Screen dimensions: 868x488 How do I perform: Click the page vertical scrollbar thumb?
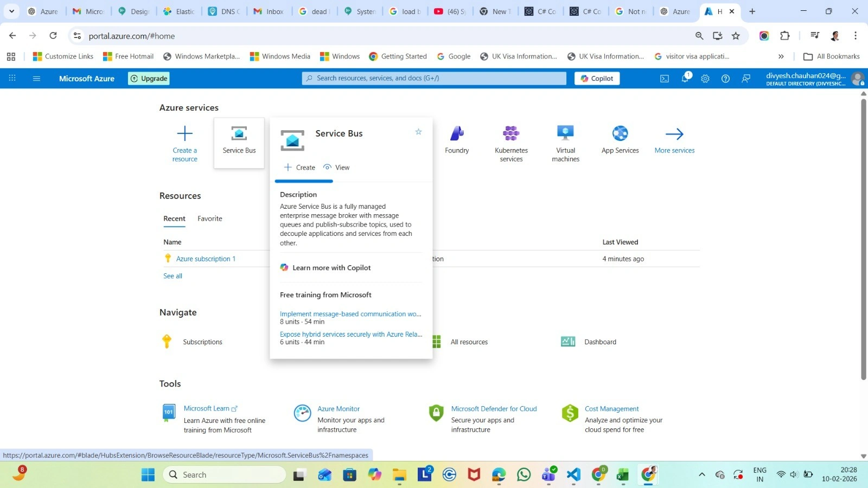(x=864, y=239)
